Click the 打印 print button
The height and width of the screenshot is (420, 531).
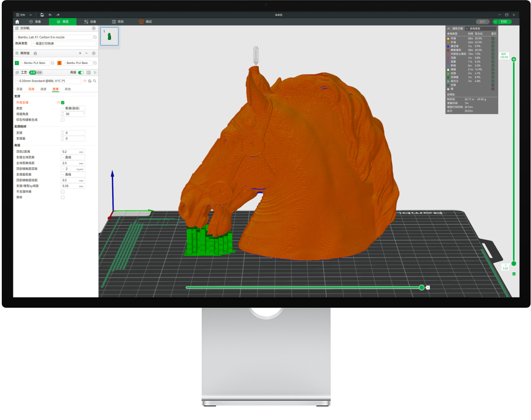pyautogui.click(x=503, y=21)
